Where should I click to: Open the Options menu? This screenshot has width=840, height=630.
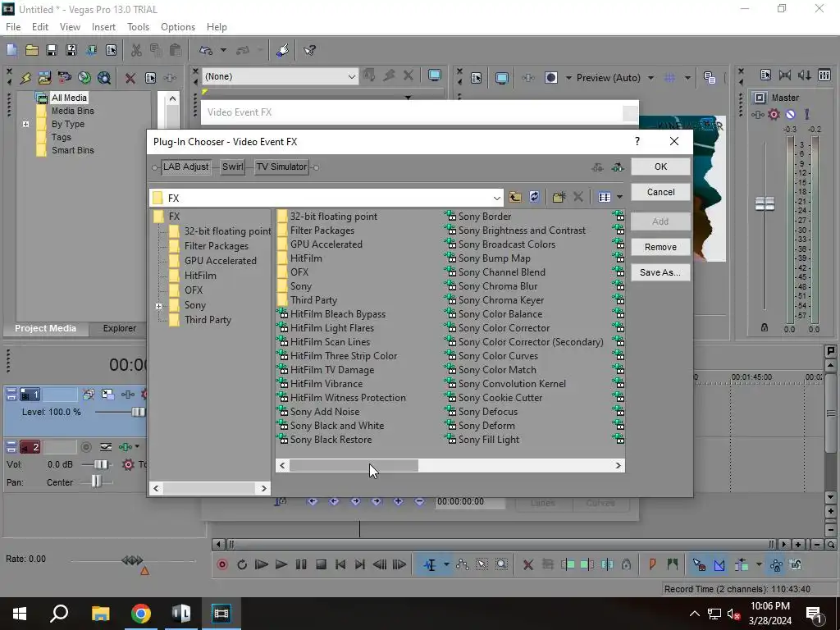(178, 27)
